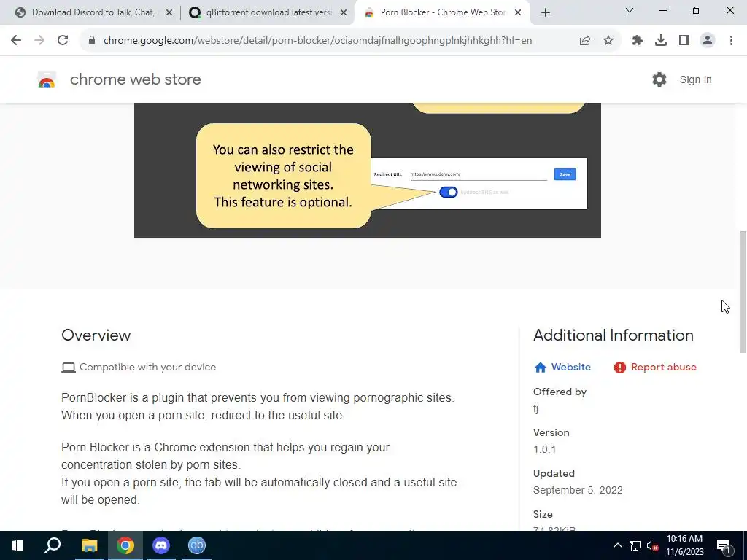Viewport: 747px width, 560px height.
Task: Share this page from the address bar
Action: 585,41
